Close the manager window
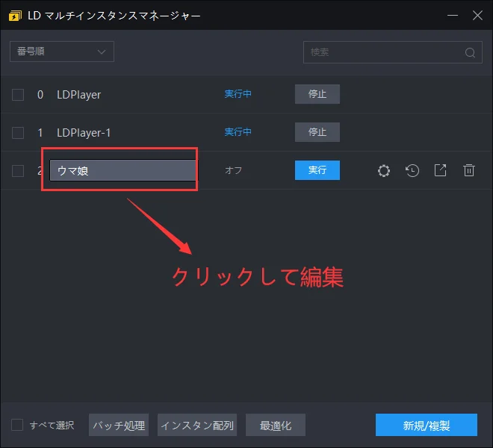Screen dimensions: 493x448 coord(477,15)
